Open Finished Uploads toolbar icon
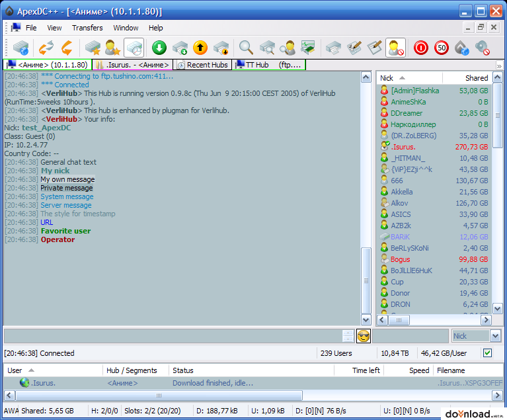Viewport: 507px width, 420px height. pyautogui.click(x=221, y=48)
